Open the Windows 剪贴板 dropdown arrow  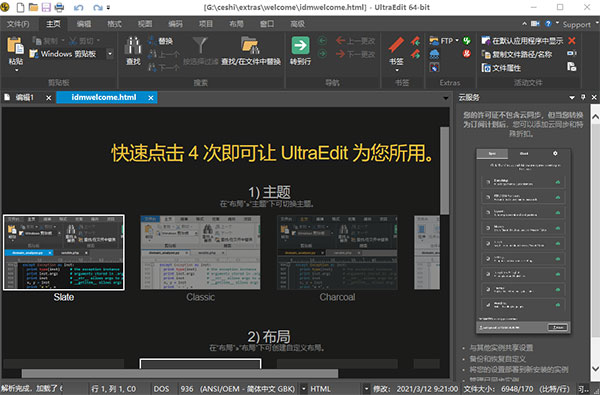[110, 54]
